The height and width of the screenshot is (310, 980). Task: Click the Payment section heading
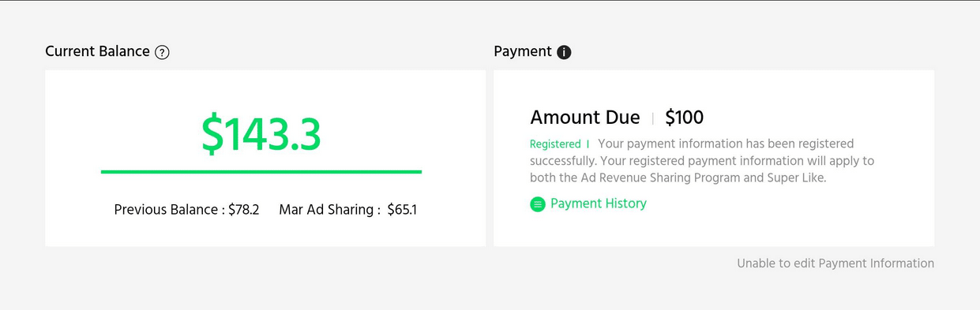(523, 51)
